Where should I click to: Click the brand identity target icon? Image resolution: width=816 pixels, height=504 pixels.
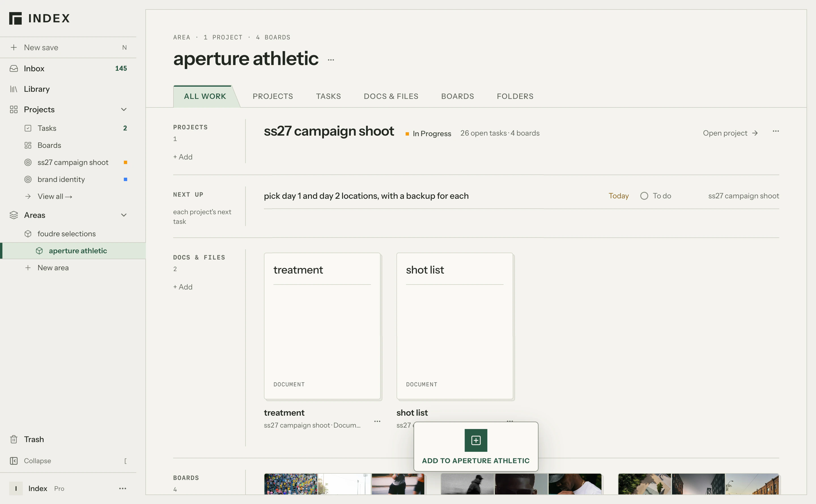[28, 179]
